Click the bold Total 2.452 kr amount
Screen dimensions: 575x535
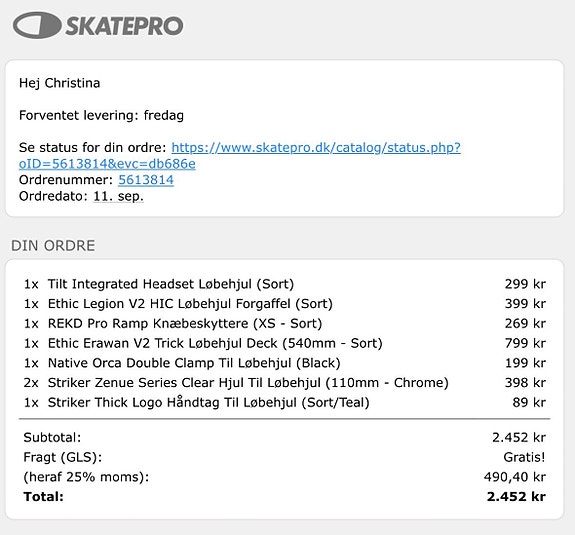click(x=516, y=497)
